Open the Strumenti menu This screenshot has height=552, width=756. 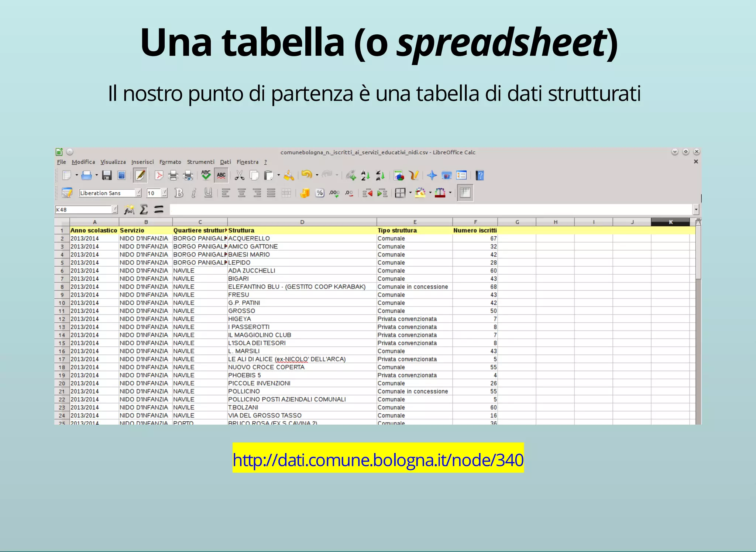(x=200, y=162)
